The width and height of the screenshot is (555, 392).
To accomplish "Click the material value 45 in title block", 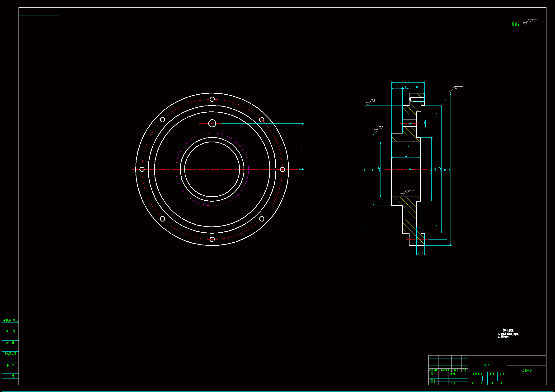I will click(486, 364).
